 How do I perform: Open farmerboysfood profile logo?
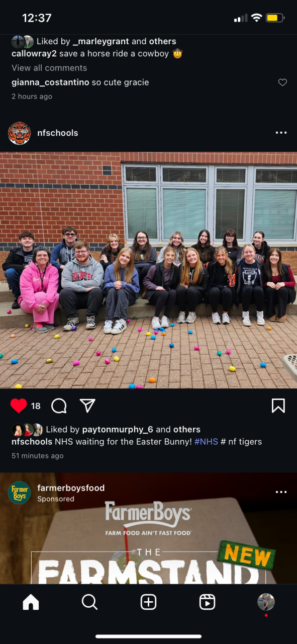(20, 493)
